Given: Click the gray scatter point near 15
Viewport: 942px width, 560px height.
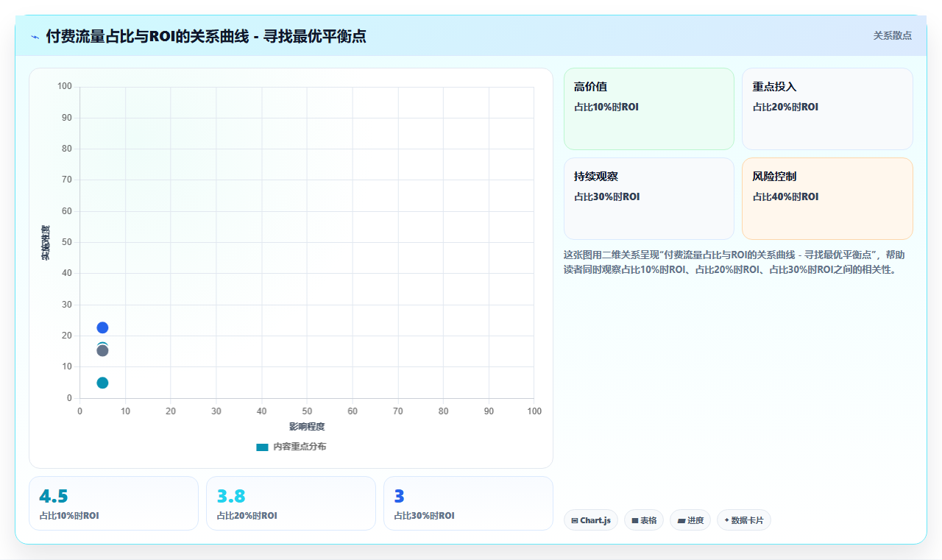Looking at the screenshot, I should pos(102,350).
